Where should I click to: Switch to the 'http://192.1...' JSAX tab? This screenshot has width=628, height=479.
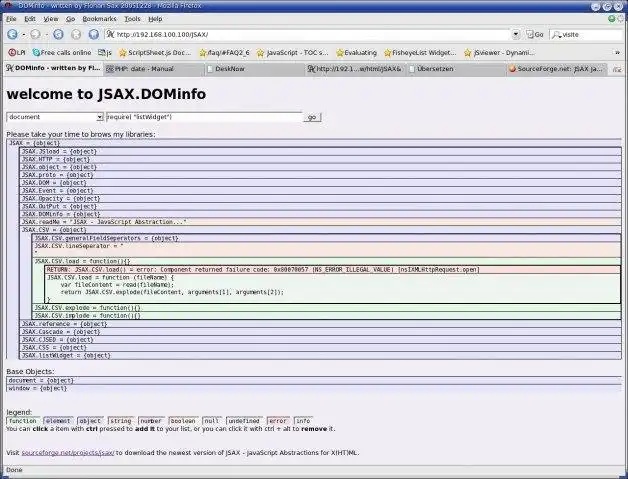click(355, 69)
